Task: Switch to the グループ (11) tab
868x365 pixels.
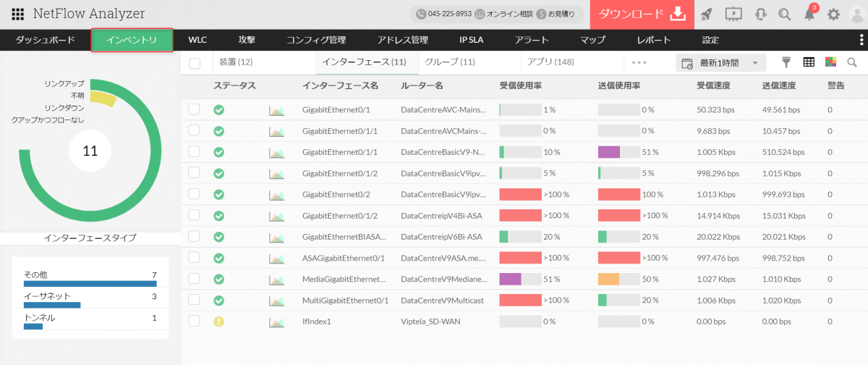Action: click(450, 62)
